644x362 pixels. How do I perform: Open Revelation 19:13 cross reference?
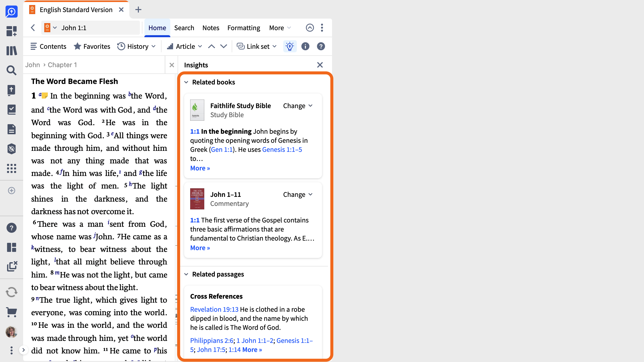click(x=214, y=309)
